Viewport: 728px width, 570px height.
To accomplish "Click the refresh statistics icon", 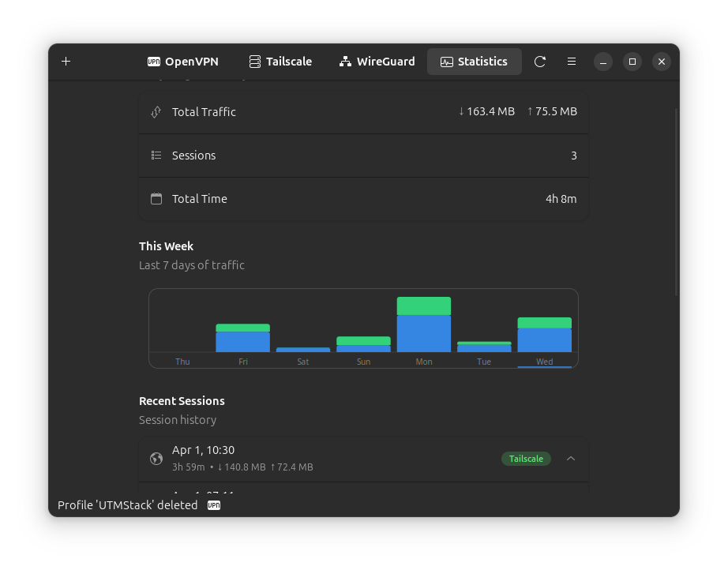I will click(539, 62).
